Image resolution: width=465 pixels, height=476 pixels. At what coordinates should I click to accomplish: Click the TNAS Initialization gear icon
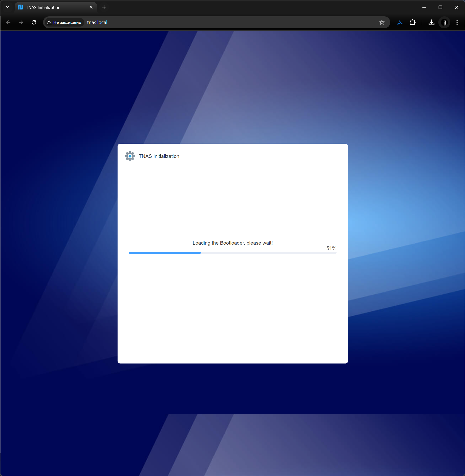130,156
